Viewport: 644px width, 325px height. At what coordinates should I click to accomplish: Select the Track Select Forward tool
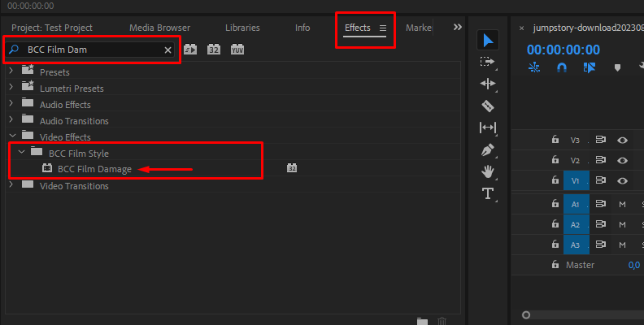[488, 62]
